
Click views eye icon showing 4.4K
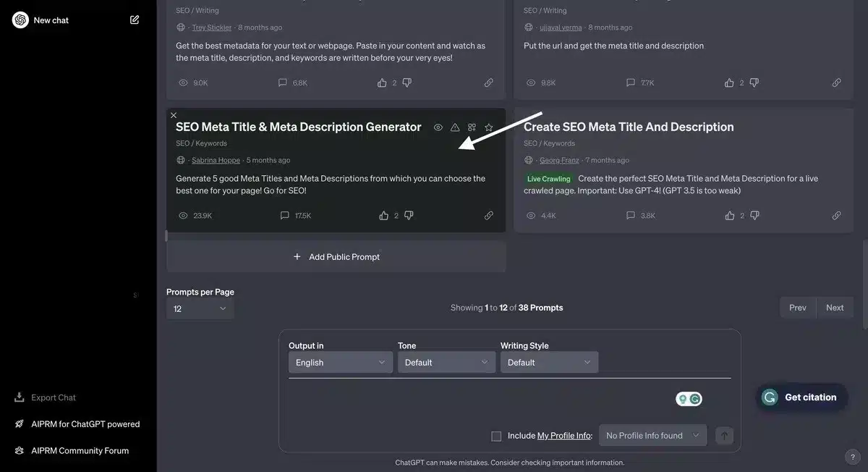coord(531,215)
